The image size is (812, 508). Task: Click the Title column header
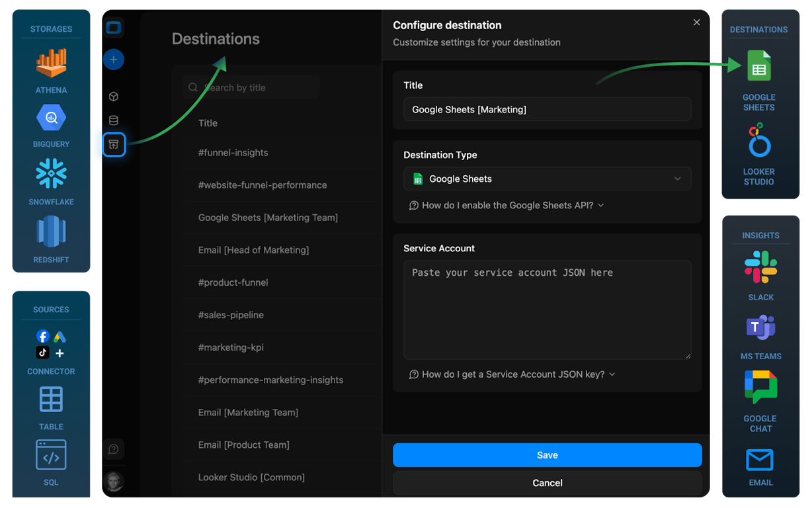208,123
